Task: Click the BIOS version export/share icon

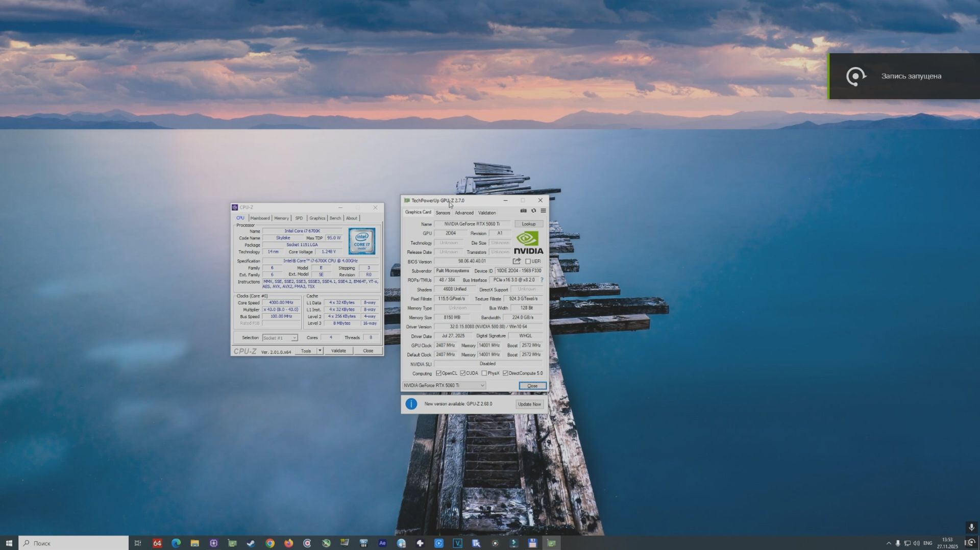Action: [516, 261]
